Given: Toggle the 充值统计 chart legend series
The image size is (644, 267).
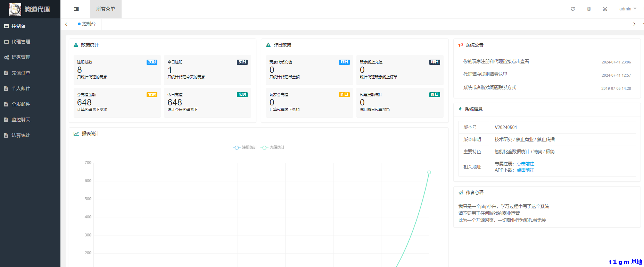Looking at the screenshot, I should pyautogui.click(x=273, y=147).
